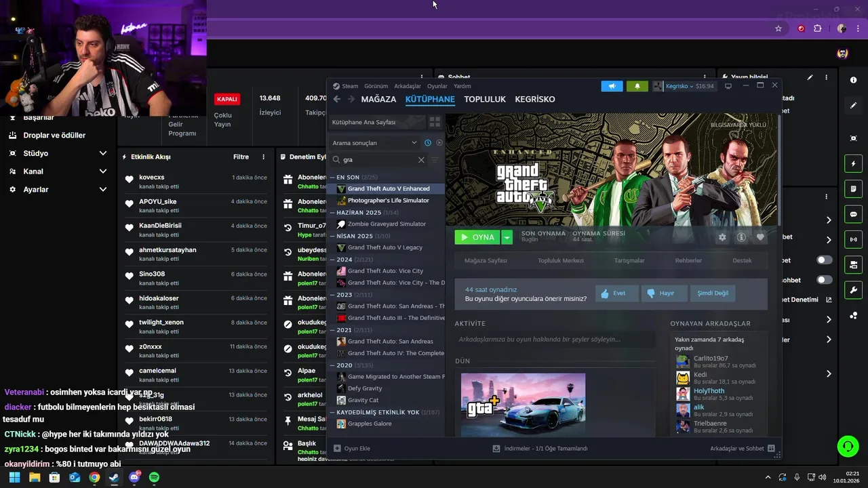Viewport: 868px width, 488px height.
Task: Open Görünüm menu in Steam
Action: point(376,86)
